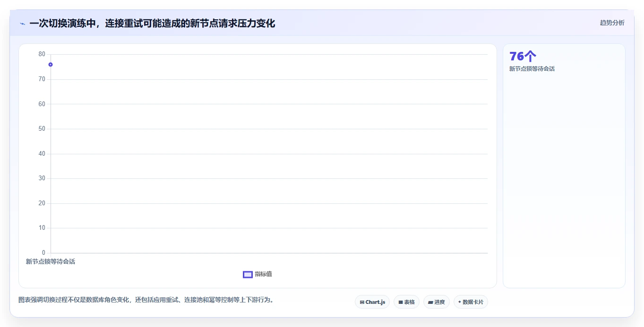Click the 数据卡片 tag
644x327 pixels.
click(x=471, y=302)
